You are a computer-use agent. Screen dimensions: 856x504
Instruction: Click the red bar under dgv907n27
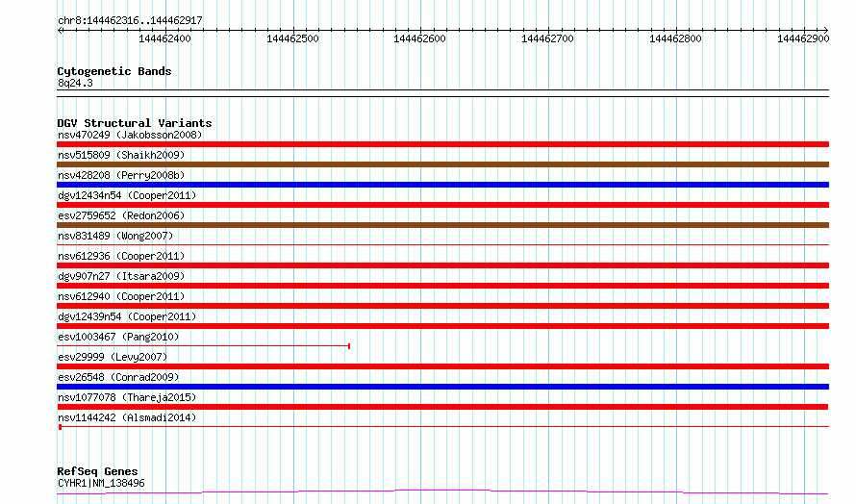[x=442, y=286]
